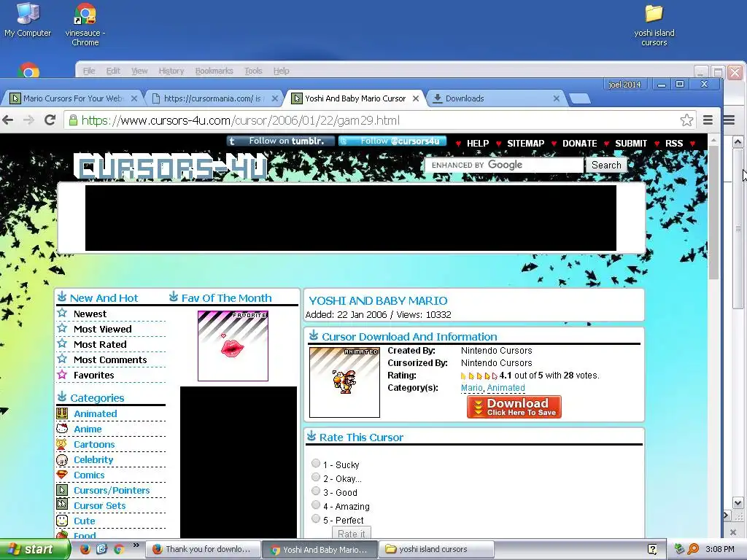This screenshot has height=560, width=747.
Task: Click the browser Forward arrow
Action: tap(29, 120)
